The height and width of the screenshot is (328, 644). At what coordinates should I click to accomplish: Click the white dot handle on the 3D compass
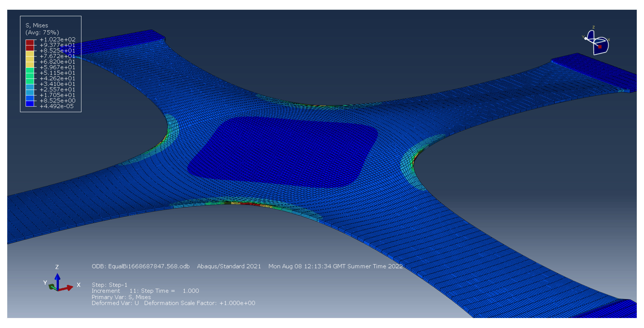tap(586, 38)
